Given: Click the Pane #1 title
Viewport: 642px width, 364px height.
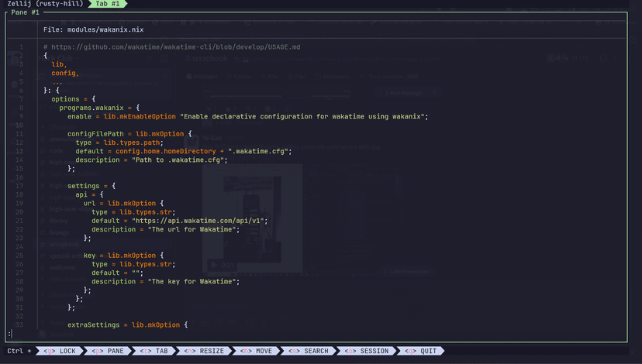Looking at the screenshot, I should [25, 13].
